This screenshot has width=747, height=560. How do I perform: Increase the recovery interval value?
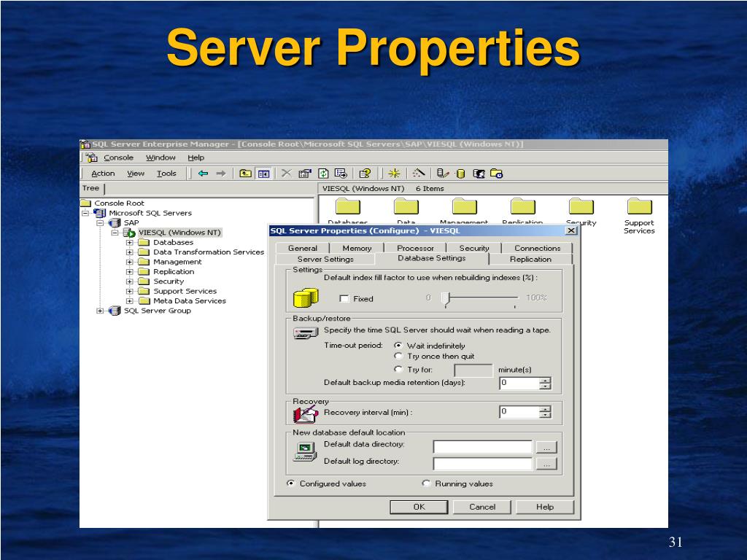click(545, 408)
